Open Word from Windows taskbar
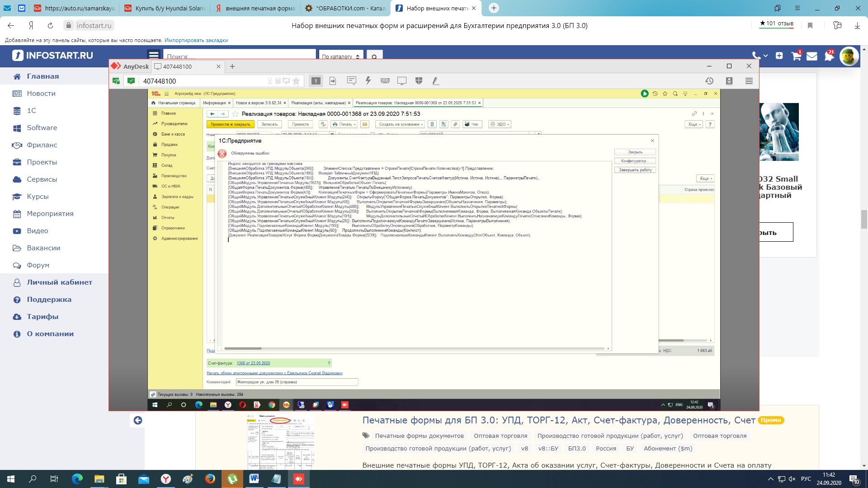The width and height of the screenshot is (868, 488). click(254, 479)
